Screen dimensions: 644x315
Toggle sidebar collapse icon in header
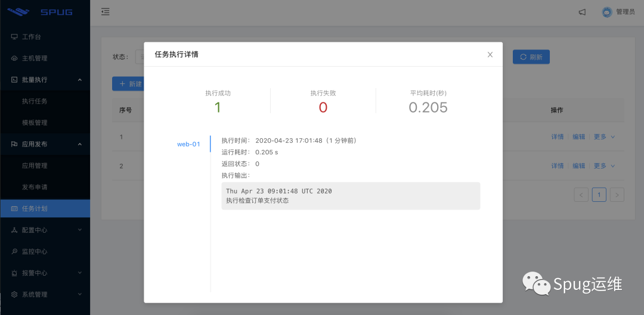(x=106, y=12)
